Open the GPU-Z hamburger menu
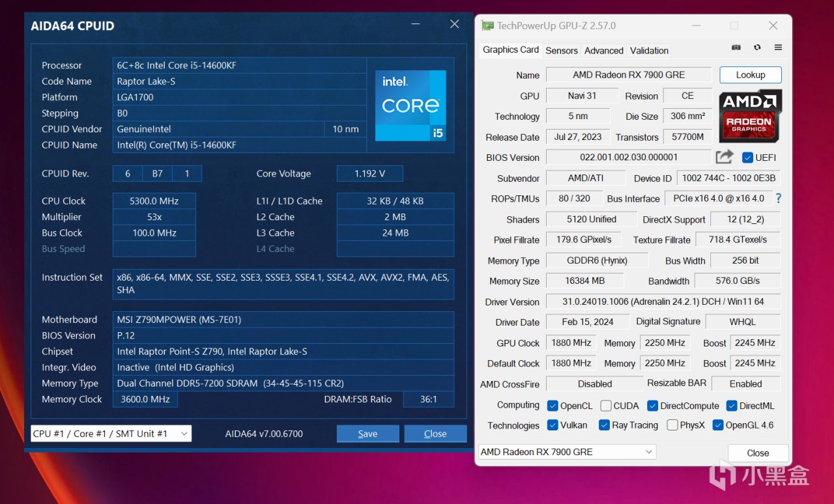 778,48
